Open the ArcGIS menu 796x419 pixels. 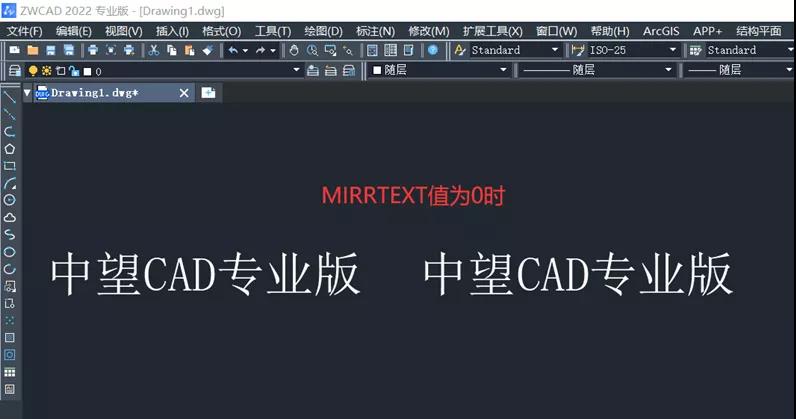point(661,31)
